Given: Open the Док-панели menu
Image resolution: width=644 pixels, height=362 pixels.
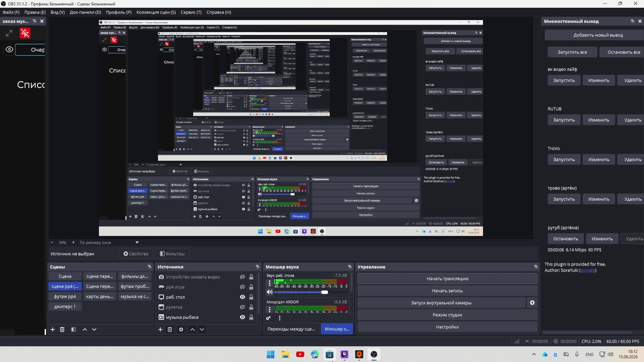Looking at the screenshot, I should (x=85, y=12).
